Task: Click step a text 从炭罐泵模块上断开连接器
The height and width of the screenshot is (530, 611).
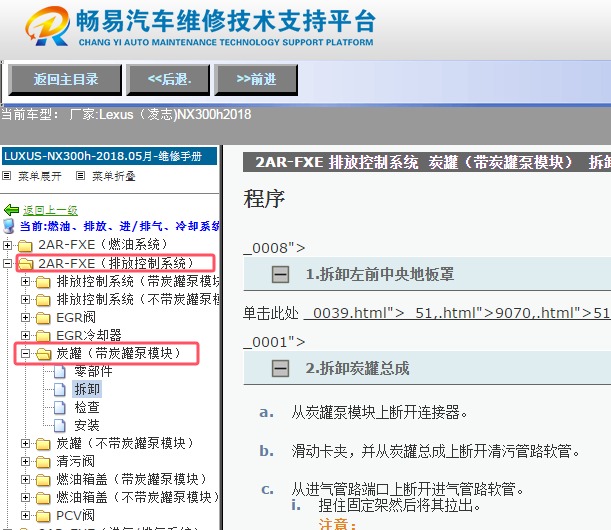Action: [x=380, y=412]
